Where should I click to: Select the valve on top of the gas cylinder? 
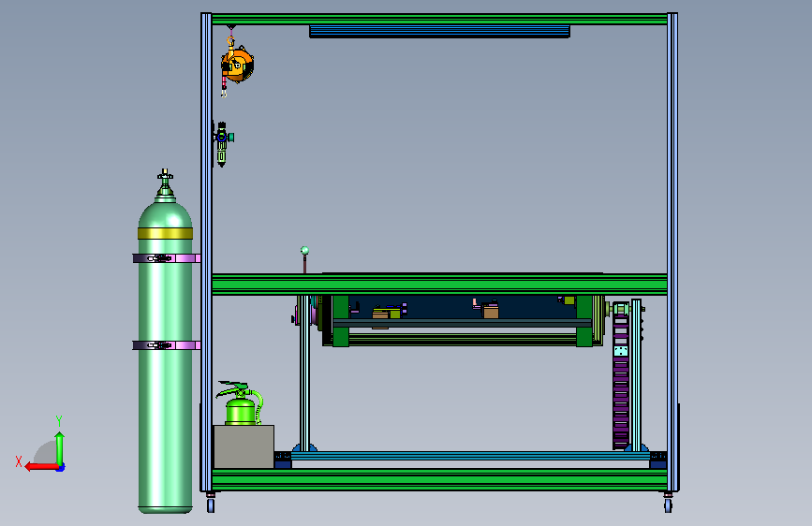coord(165,184)
